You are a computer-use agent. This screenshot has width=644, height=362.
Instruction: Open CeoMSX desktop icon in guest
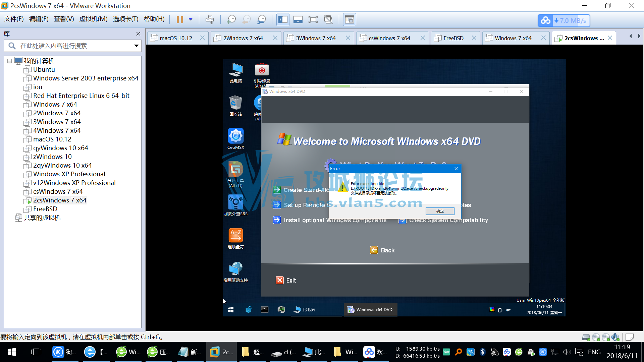coord(236,139)
